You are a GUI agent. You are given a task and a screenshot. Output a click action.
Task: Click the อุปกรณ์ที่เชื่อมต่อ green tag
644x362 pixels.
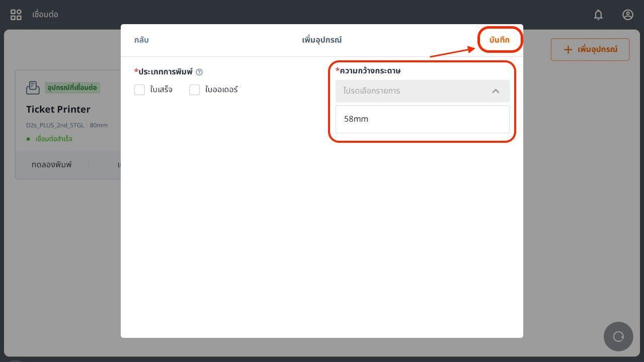72,87
